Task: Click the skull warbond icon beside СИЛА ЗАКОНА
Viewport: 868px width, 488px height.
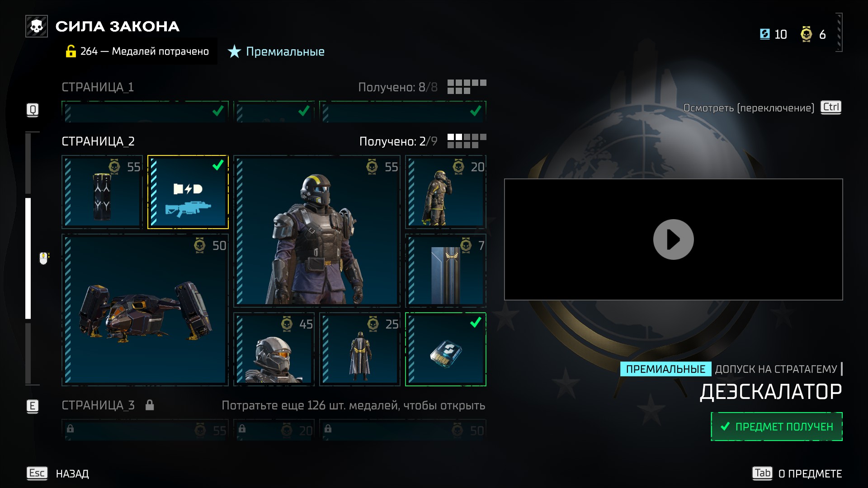Action: pos(37,26)
